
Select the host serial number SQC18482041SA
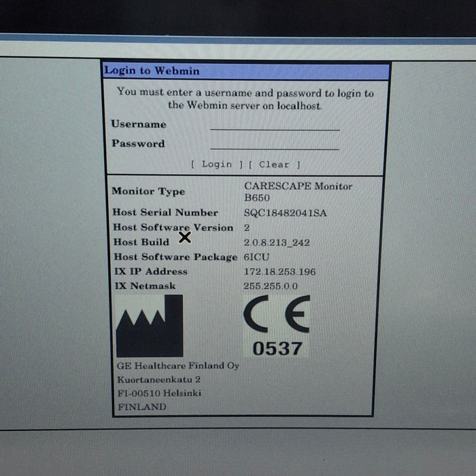point(285,213)
